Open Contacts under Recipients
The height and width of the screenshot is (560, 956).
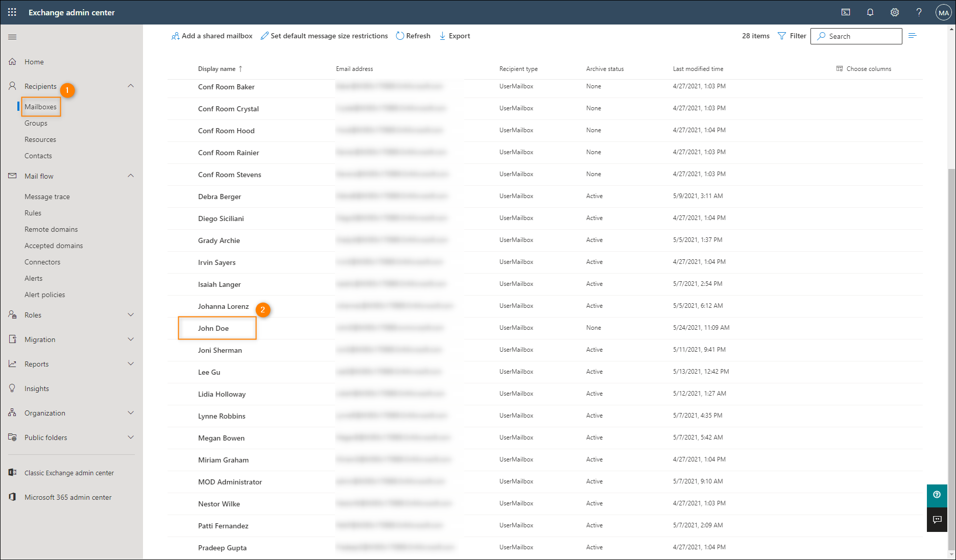[38, 156]
